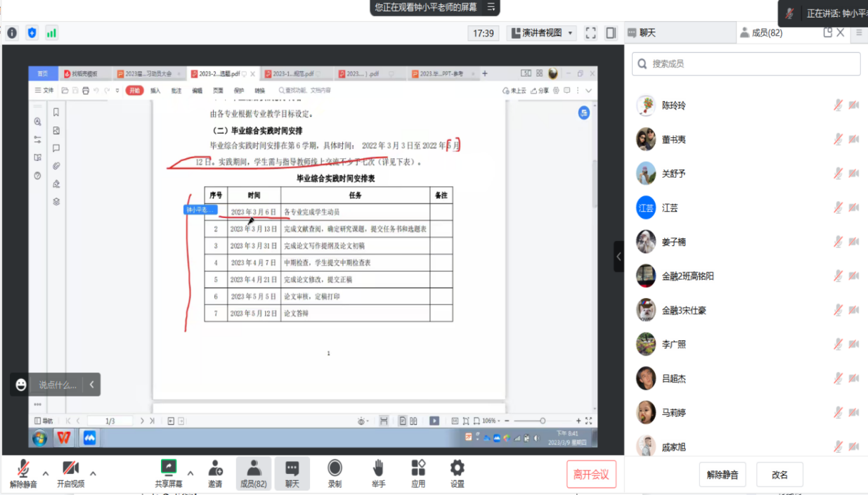Click the 解除静音 microphone icon
Screen dimensions: 868x495
(x=23, y=468)
